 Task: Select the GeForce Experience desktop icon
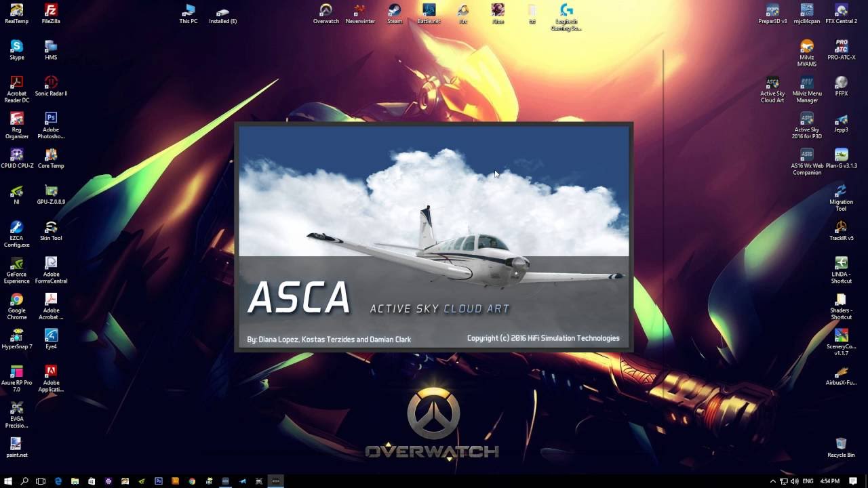[x=16, y=270]
